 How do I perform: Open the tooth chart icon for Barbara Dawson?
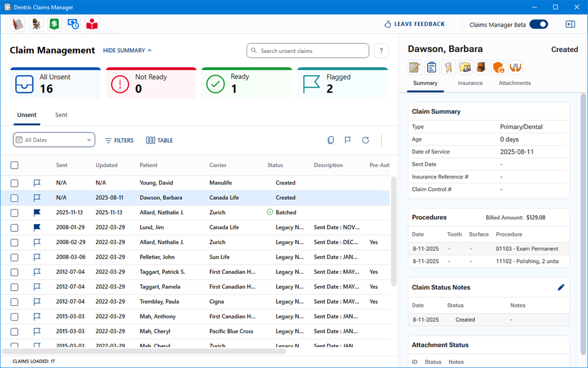coord(449,67)
